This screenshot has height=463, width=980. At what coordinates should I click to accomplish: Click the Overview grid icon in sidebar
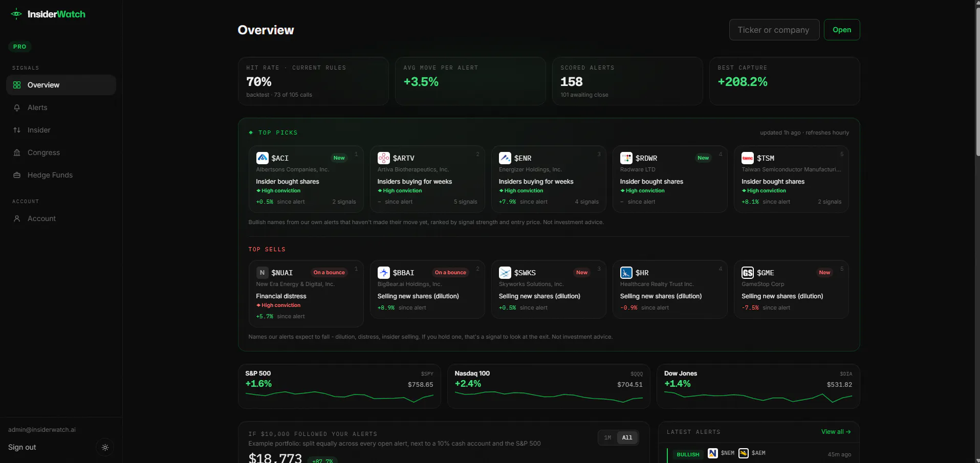tap(17, 85)
